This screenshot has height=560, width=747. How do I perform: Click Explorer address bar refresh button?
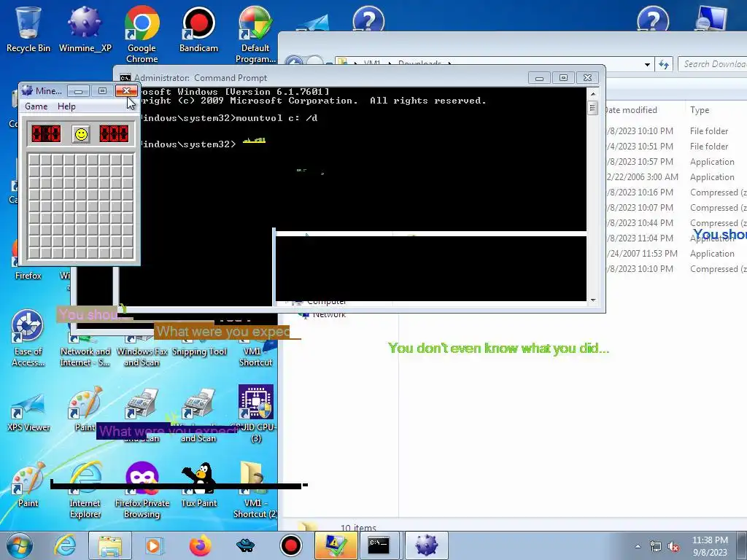664,64
